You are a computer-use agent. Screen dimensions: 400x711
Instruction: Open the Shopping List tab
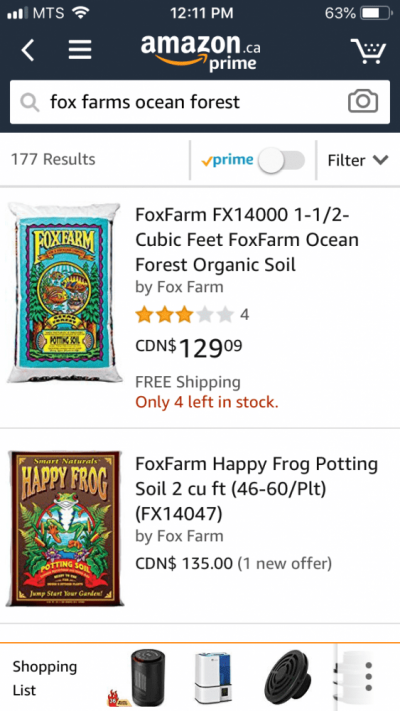click(44, 678)
